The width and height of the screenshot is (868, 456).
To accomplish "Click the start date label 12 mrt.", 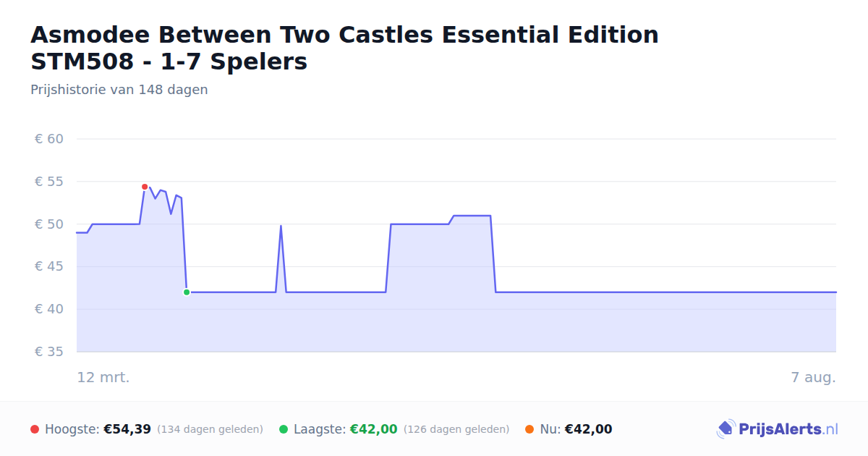I will tap(103, 377).
